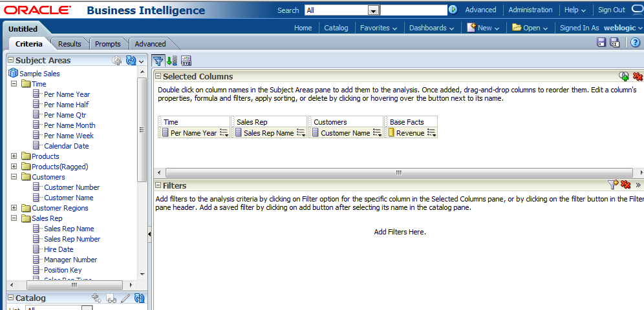The width and height of the screenshot is (644, 310).
Task: Select Calendar Date in the tree
Action: [66, 146]
